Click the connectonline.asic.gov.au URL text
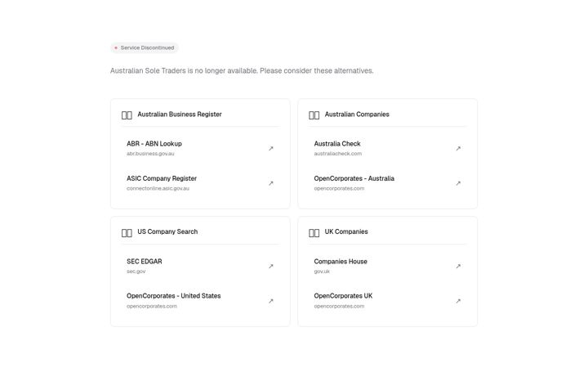Image resolution: width=588 pixels, height=368 pixels. coord(158,189)
